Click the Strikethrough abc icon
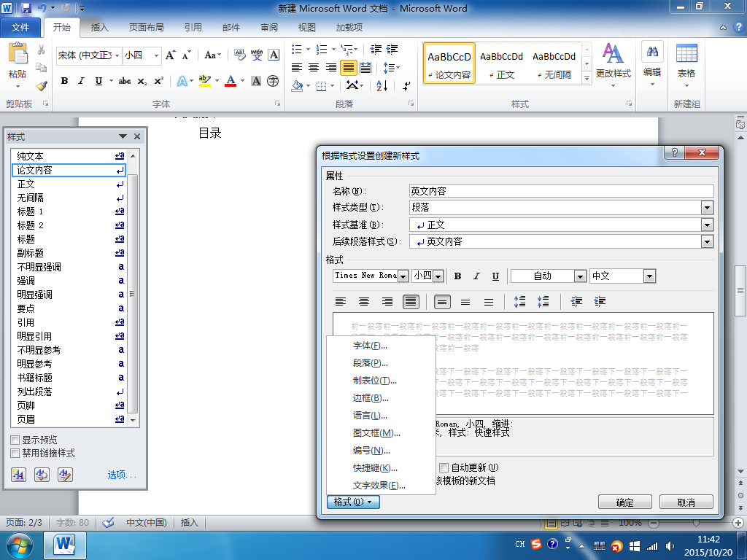 pos(125,81)
